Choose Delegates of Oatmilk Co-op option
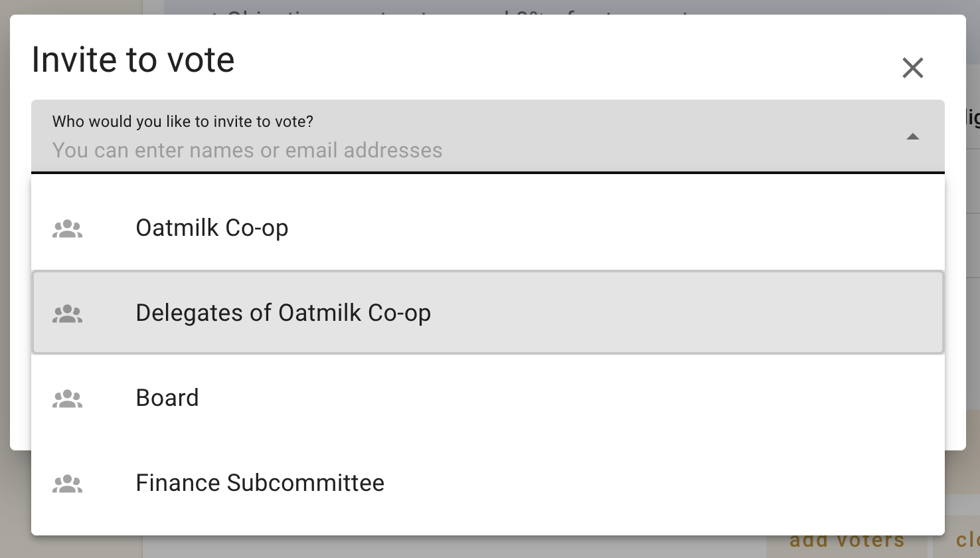The height and width of the screenshot is (558, 980). (283, 313)
